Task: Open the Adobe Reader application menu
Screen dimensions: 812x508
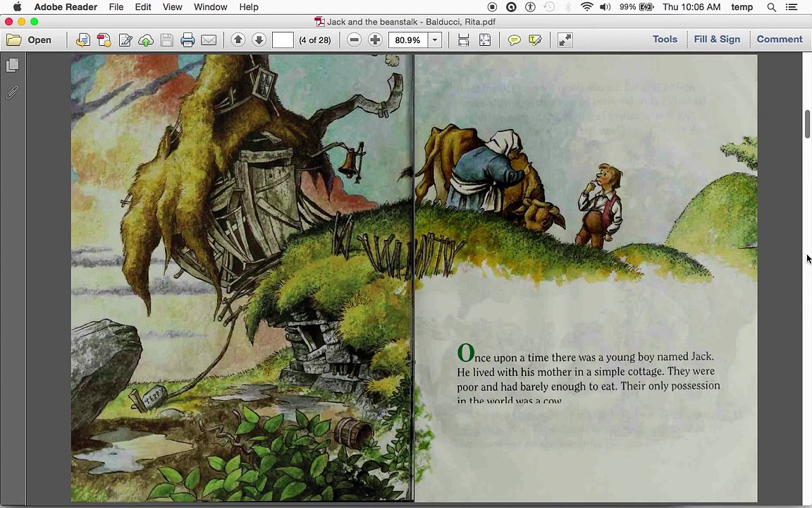Action: coord(66,7)
